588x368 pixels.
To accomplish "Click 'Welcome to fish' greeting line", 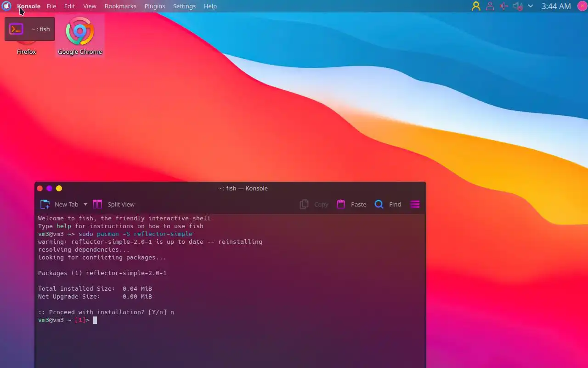I will point(124,218).
